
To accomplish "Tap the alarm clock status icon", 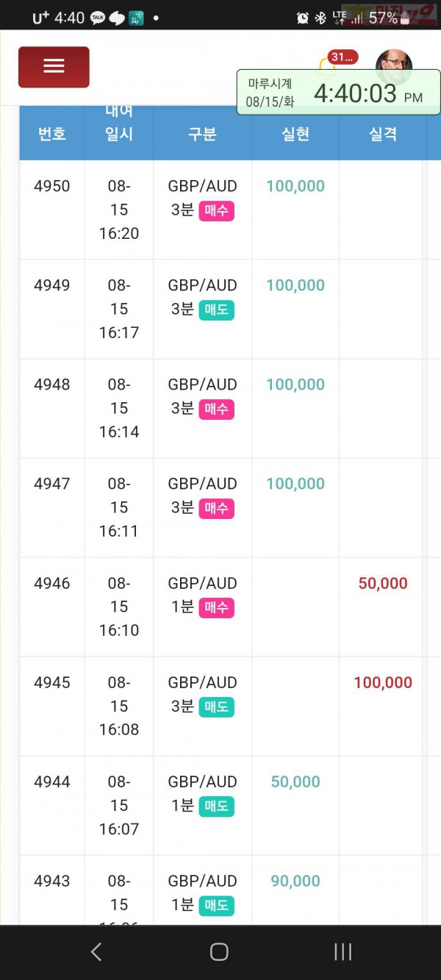I will pyautogui.click(x=302, y=18).
